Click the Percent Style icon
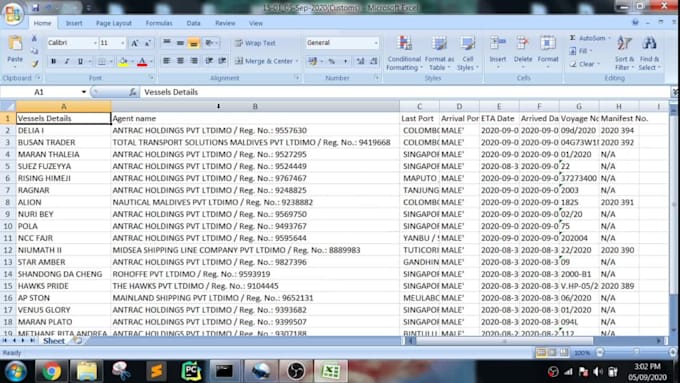The image size is (680, 383). coord(332,61)
